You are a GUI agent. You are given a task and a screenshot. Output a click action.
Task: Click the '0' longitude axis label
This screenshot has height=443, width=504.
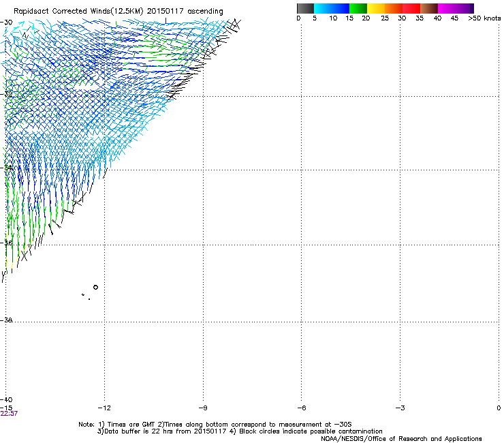click(499, 408)
